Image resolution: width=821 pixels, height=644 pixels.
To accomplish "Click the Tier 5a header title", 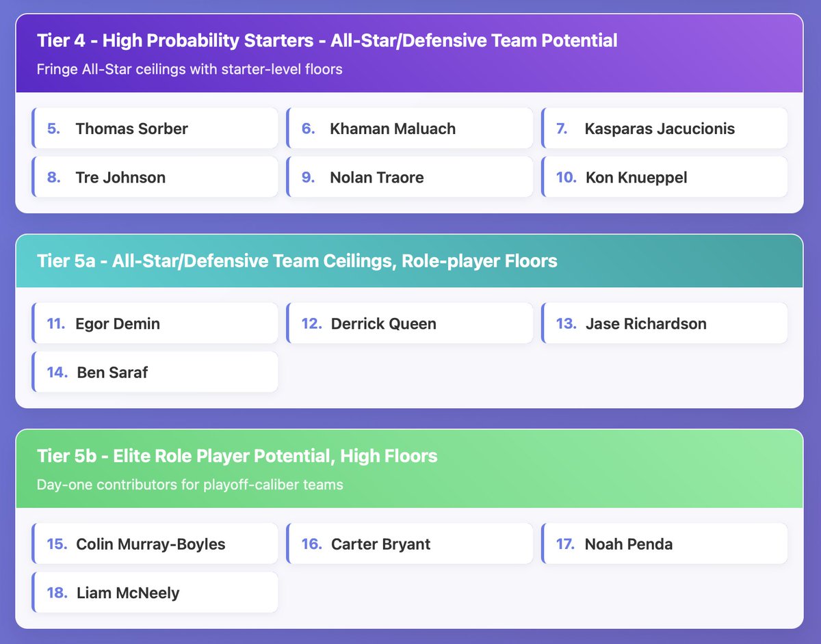I will point(297,260).
